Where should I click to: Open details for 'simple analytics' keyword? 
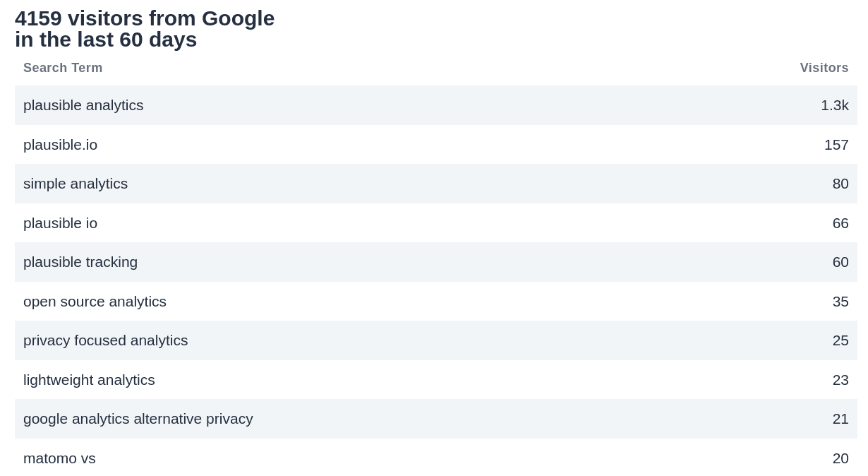coord(76,184)
